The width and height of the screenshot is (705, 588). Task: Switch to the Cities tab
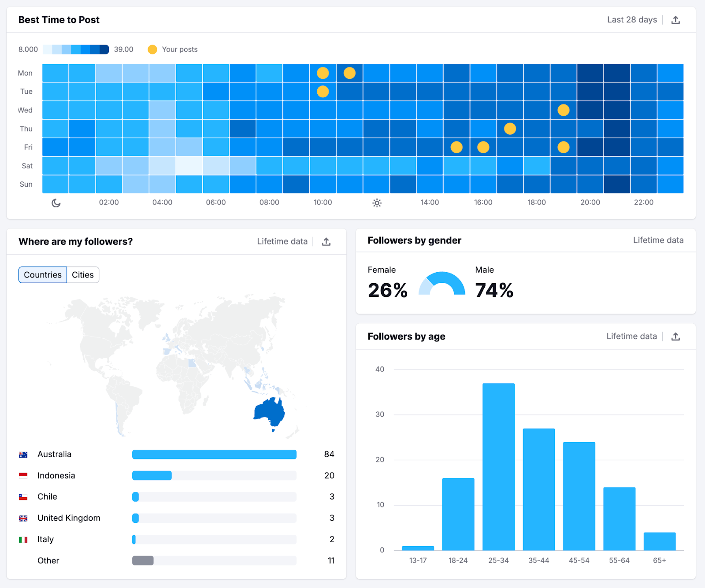pyautogui.click(x=83, y=274)
